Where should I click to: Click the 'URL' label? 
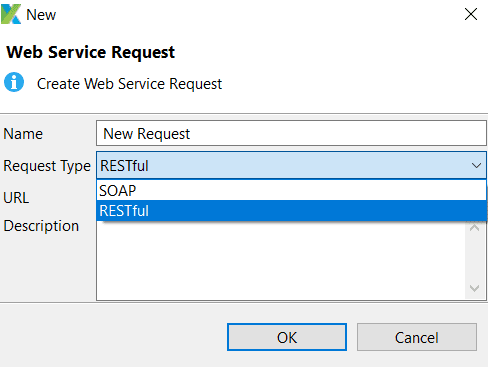(16, 198)
